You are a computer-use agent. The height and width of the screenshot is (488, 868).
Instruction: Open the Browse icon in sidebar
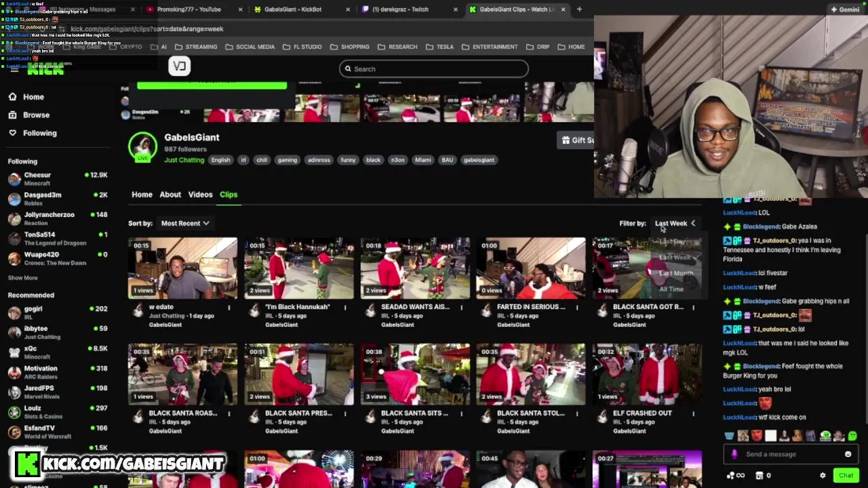[12, 115]
